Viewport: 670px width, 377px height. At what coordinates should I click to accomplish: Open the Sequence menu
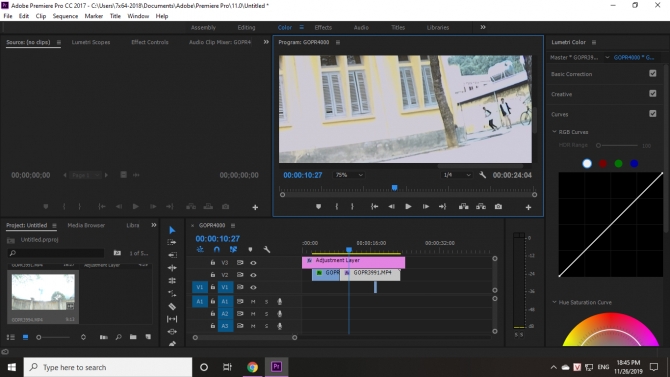(x=65, y=16)
